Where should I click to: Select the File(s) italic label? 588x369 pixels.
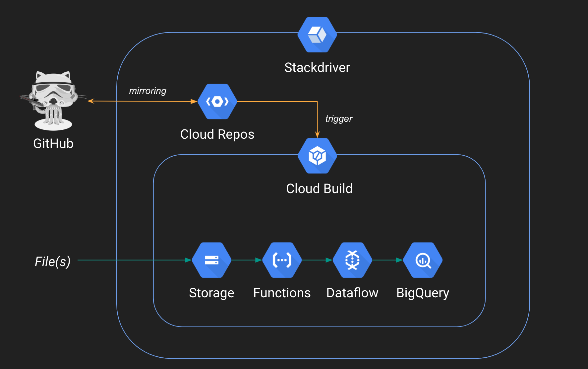click(x=53, y=262)
